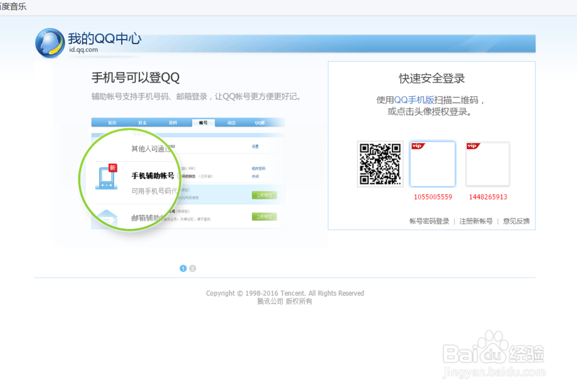
Task: Click green 立即绑定 button in email row
Action: [264, 217]
